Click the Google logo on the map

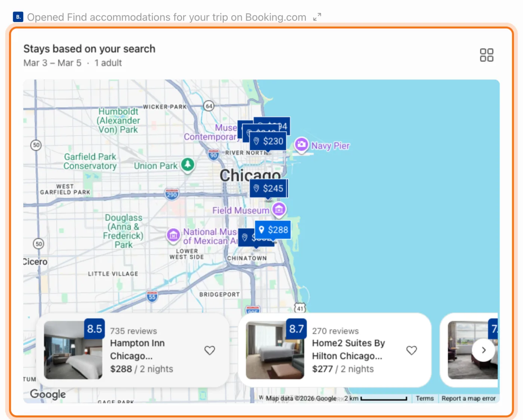pyautogui.click(x=48, y=394)
